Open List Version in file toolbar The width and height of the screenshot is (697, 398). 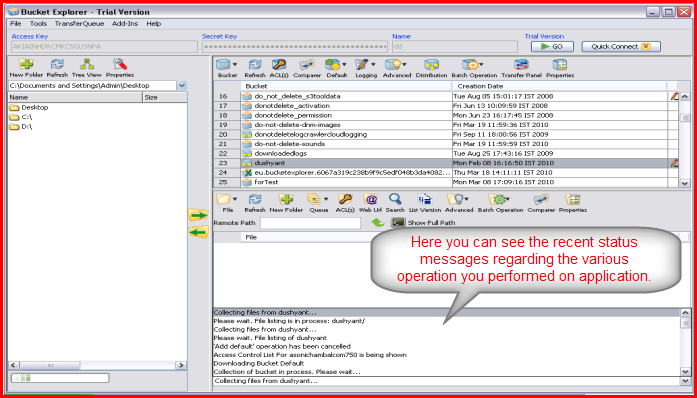pos(425,199)
